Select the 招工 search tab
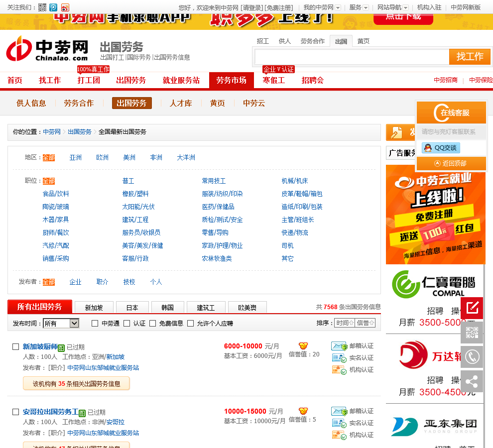This screenshot has height=448, width=493. 262,41
